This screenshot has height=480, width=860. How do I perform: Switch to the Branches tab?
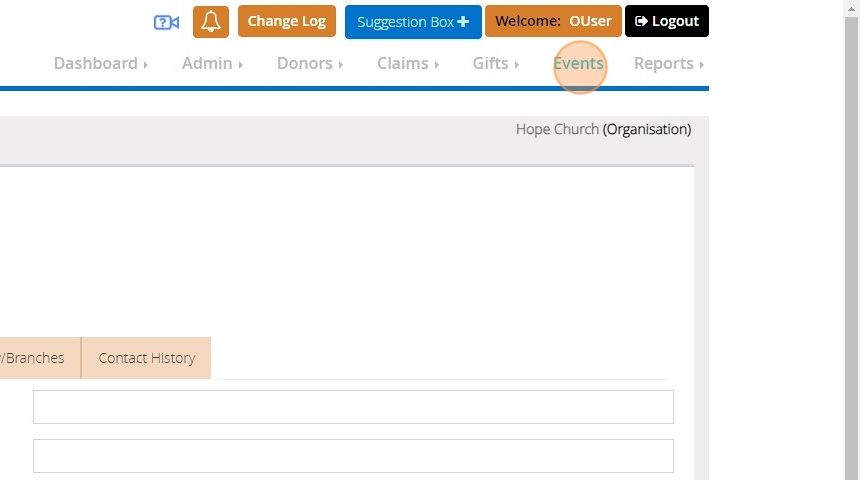[x=39, y=358]
